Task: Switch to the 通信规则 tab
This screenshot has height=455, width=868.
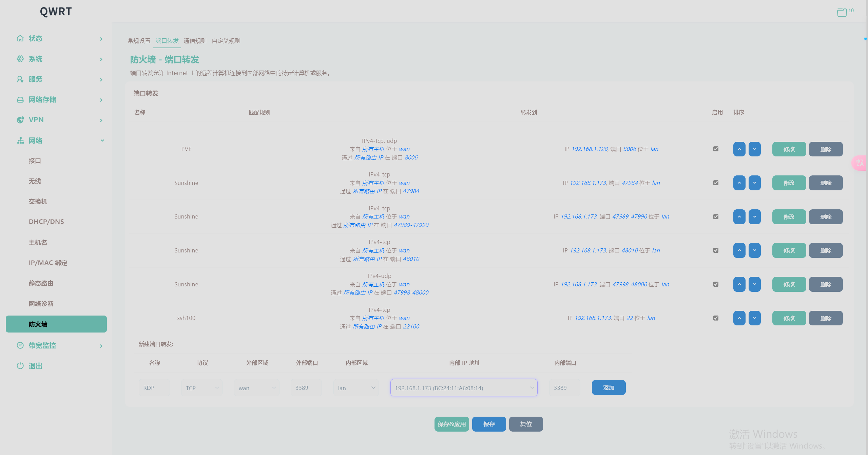Action: [195, 41]
